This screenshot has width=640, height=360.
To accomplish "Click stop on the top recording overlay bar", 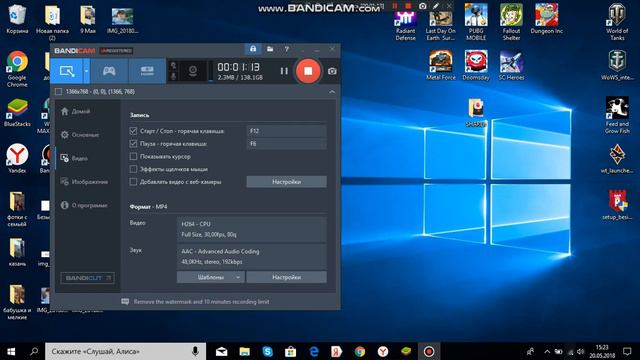I will [408, 6].
